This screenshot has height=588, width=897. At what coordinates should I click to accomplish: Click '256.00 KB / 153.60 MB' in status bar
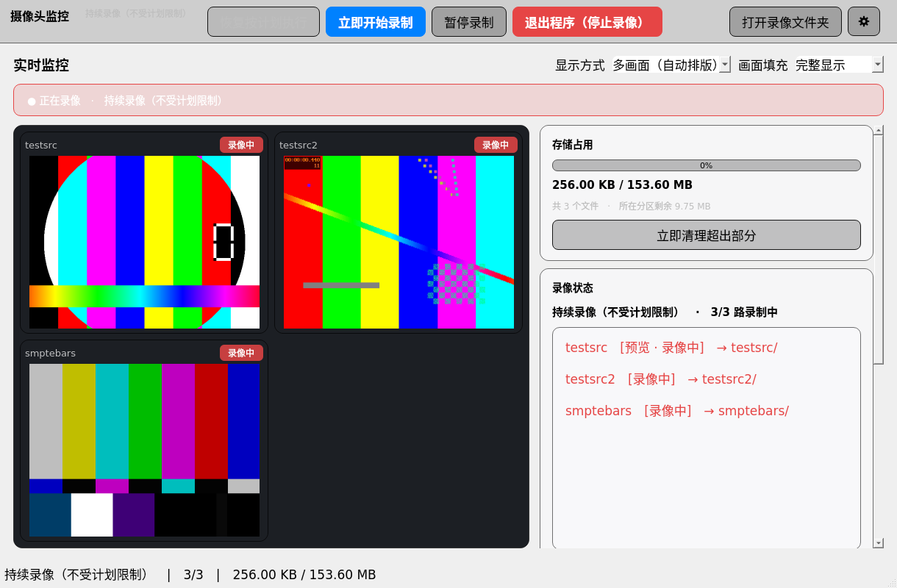pyautogui.click(x=304, y=575)
